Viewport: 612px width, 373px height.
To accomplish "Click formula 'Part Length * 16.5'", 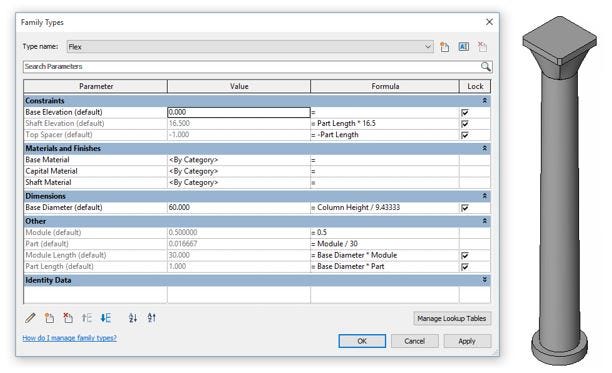I will 346,123.
